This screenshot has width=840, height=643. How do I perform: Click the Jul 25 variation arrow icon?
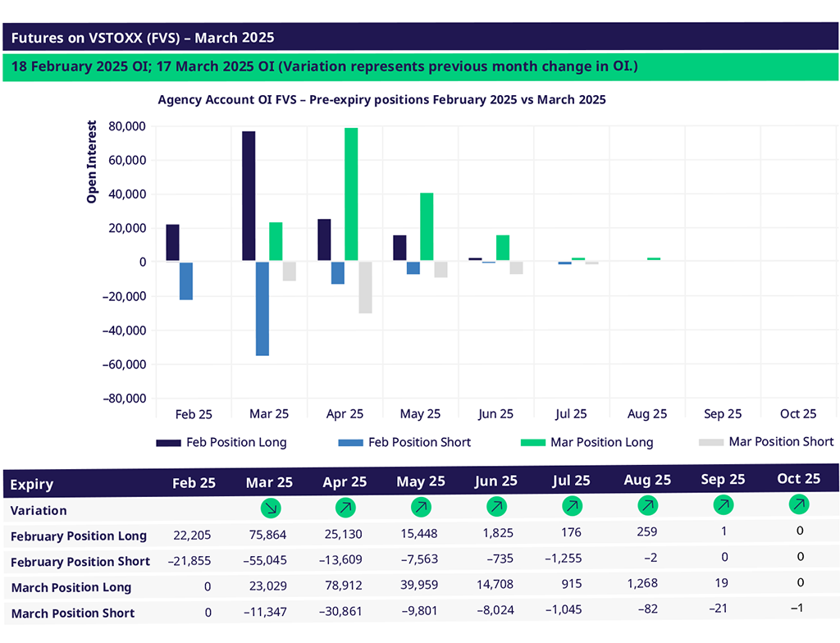coord(572,506)
